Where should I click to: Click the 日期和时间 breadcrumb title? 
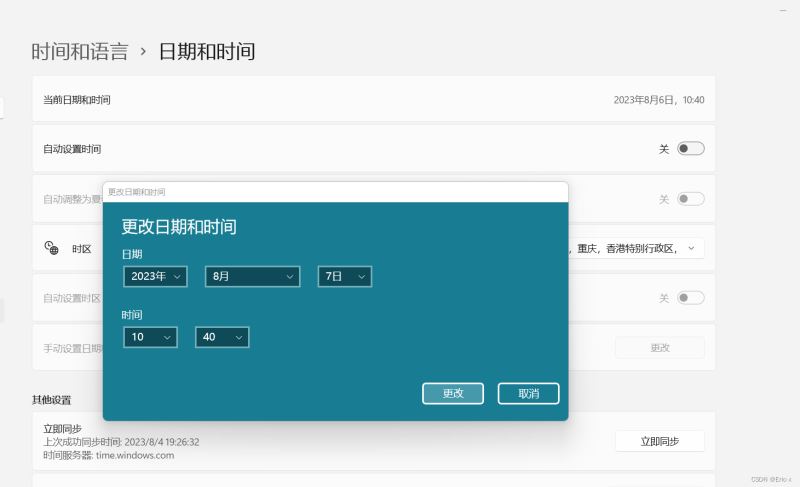207,52
